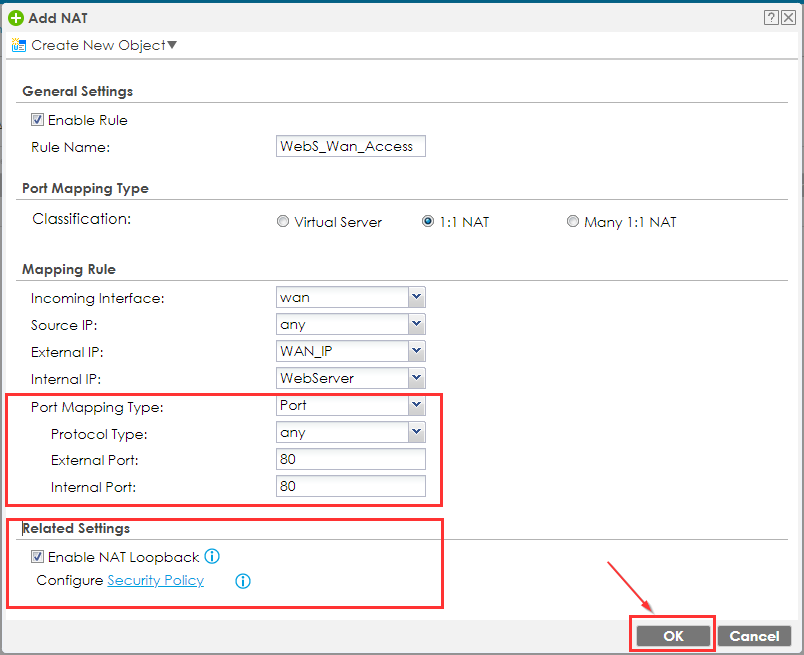Click the info icon beside NAT Loopback
804x655 pixels.
(212, 557)
